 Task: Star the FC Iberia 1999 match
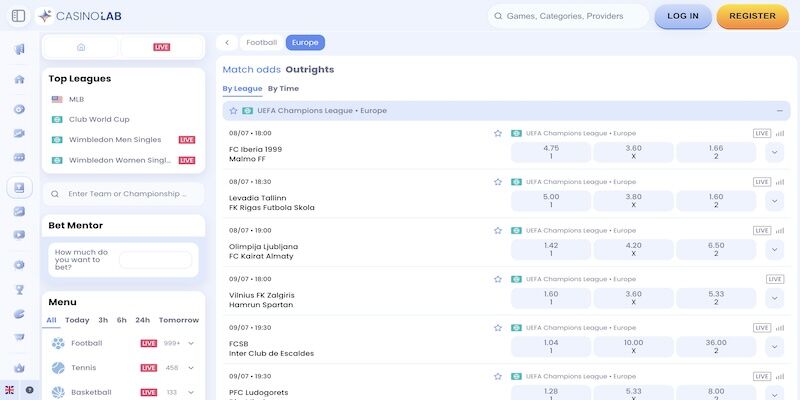click(498, 133)
